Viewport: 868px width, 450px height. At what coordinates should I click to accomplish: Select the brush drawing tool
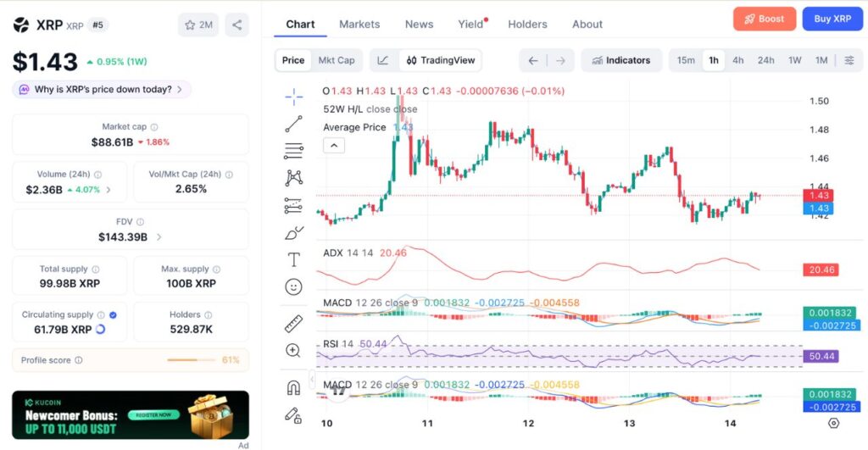[x=294, y=232]
